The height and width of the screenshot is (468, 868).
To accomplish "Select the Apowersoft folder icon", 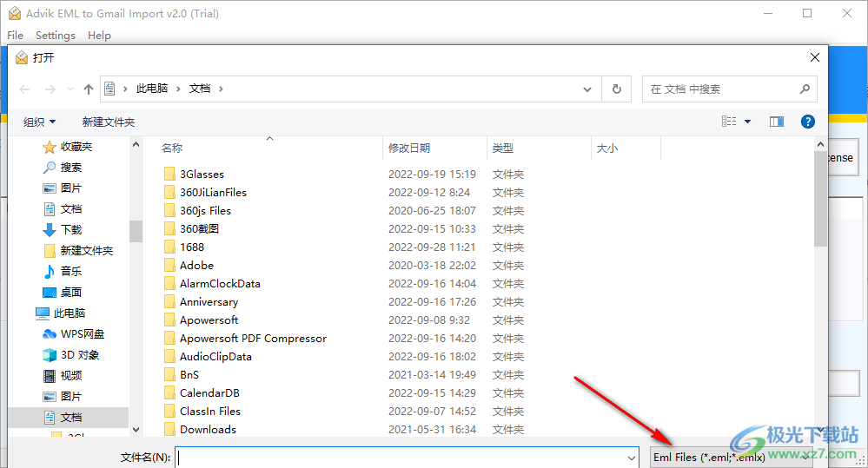I will [x=169, y=320].
